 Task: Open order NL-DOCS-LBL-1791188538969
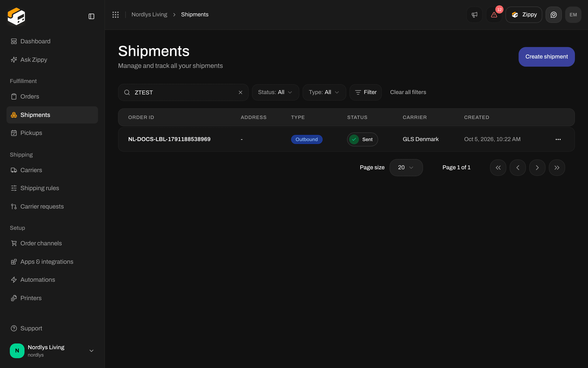pos(169,139)
